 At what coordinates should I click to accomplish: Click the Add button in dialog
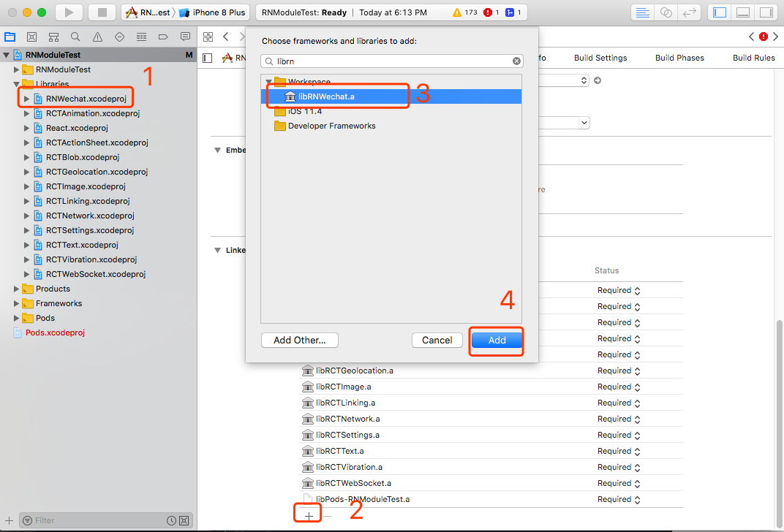tap(497, 341)
